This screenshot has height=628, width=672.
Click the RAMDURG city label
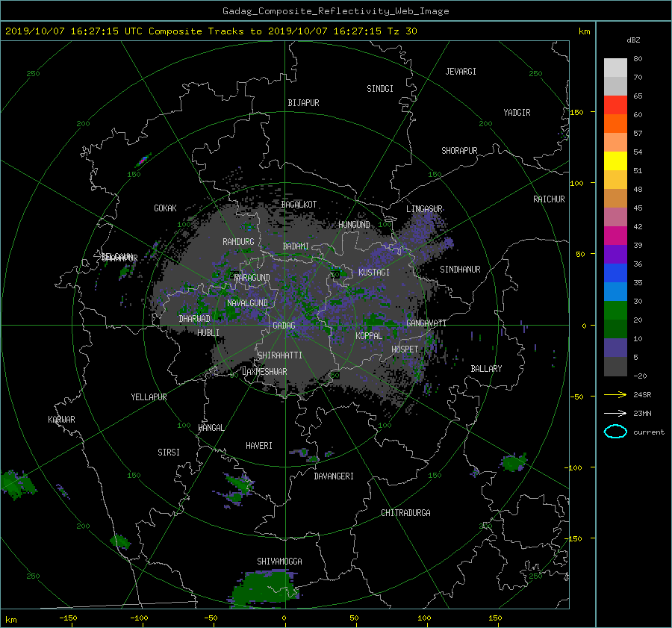click(x=238, y=242)
